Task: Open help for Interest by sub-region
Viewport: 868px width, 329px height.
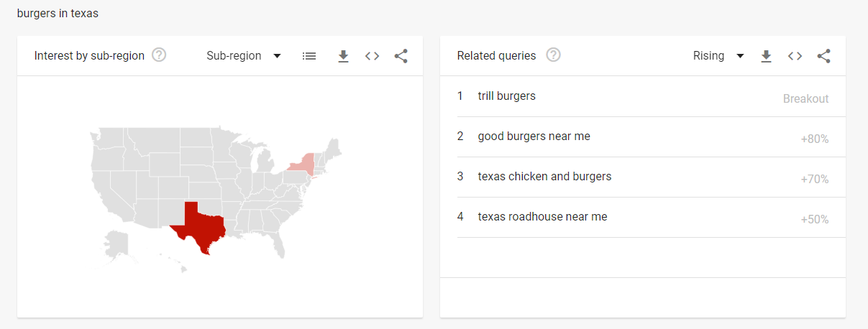Action: [159, 55]
